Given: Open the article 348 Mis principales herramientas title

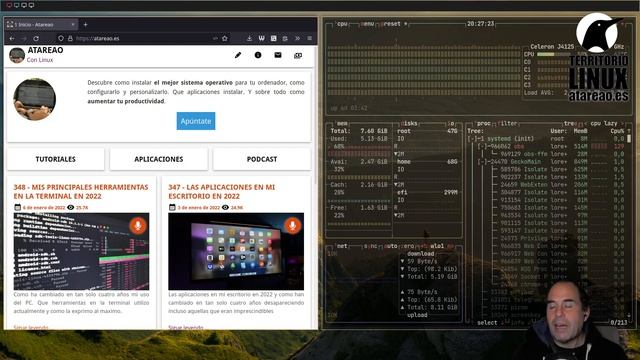Looking at the screenshot, I should pos(81,191).
